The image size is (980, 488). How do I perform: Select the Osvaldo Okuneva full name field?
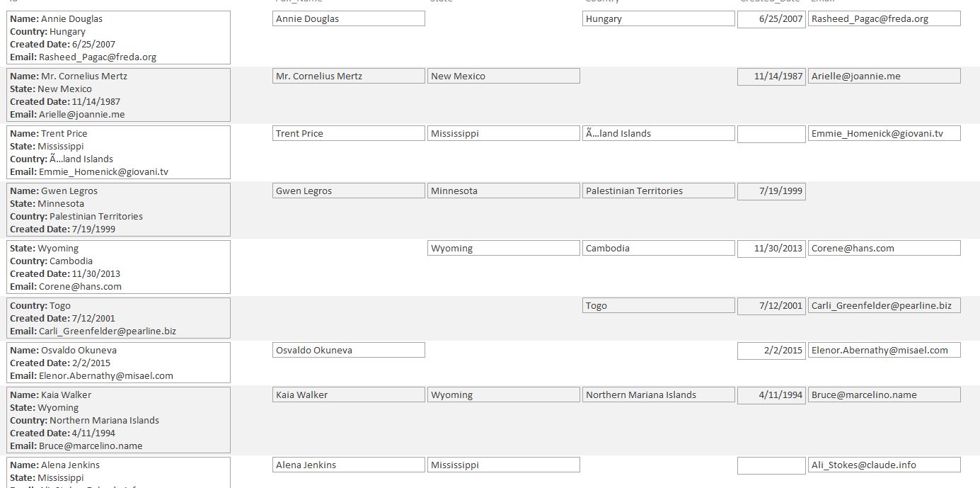pos(349,350)
